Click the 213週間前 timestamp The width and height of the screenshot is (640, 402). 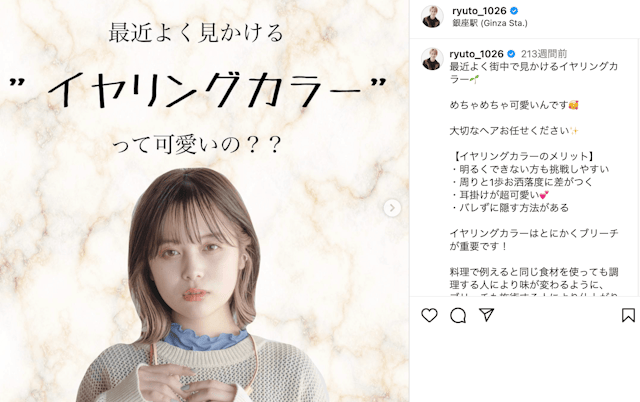[x=544, y=53]
